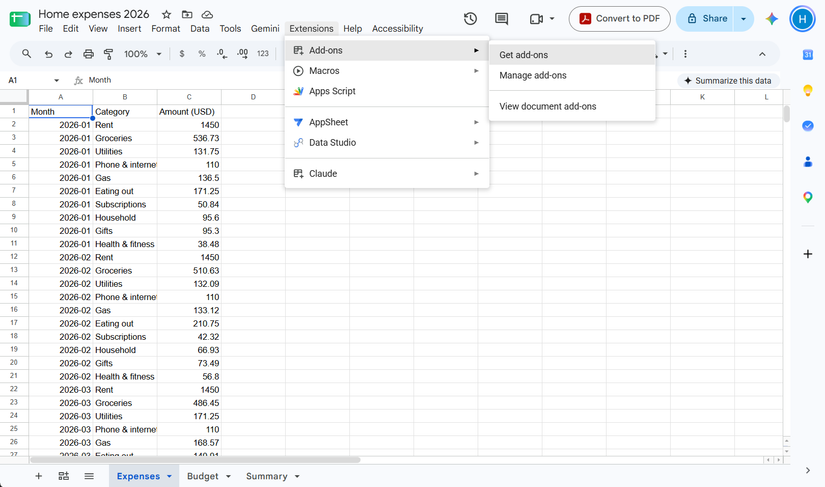Expand the Data Studio submenu

[387, 143]
